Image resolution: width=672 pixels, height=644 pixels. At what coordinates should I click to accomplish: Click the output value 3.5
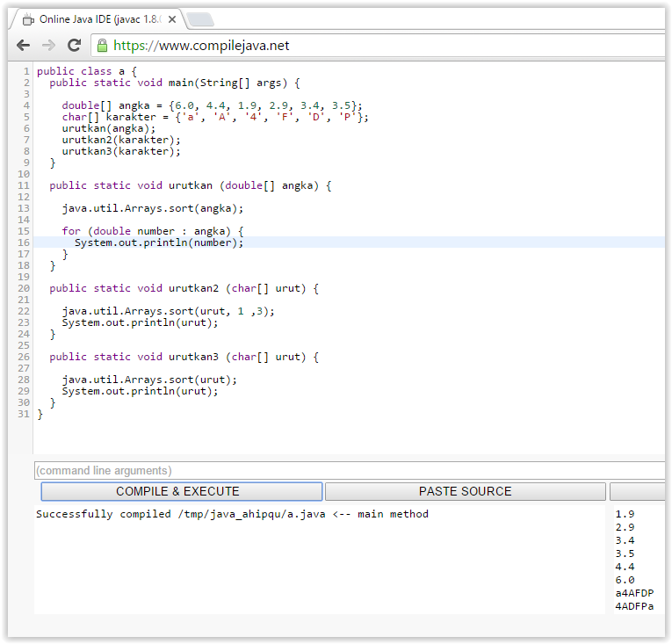click(625, 554)
